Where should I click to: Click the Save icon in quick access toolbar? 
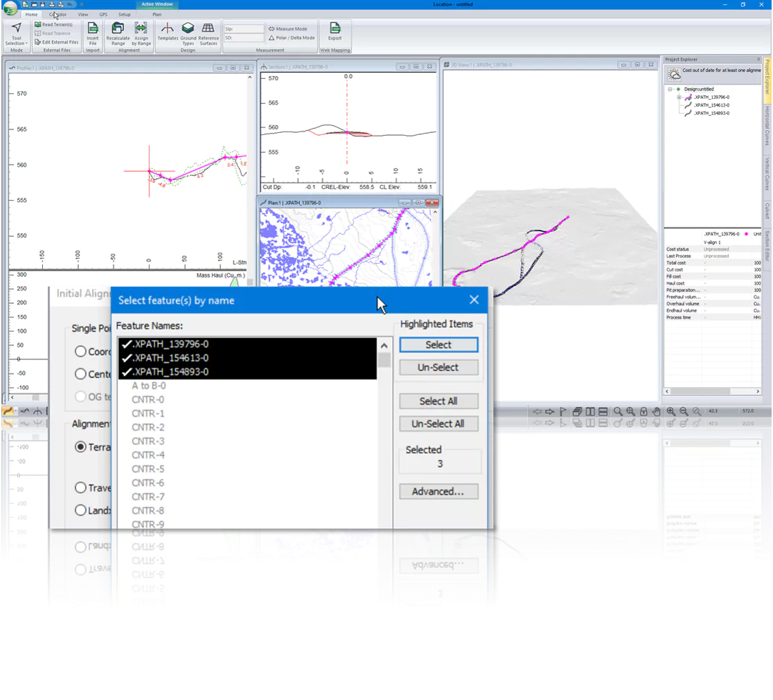tap(43, 4)
